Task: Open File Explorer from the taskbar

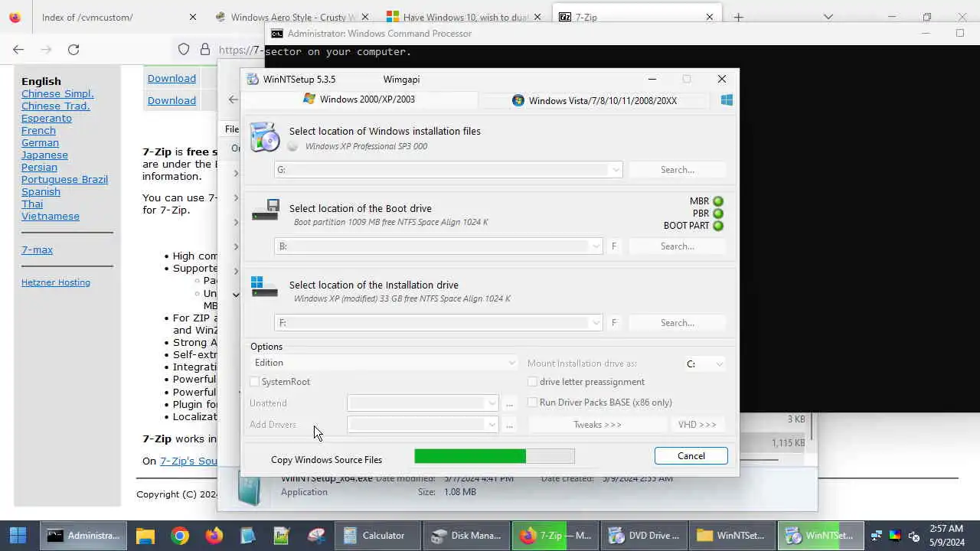Action: coord(145,536)
